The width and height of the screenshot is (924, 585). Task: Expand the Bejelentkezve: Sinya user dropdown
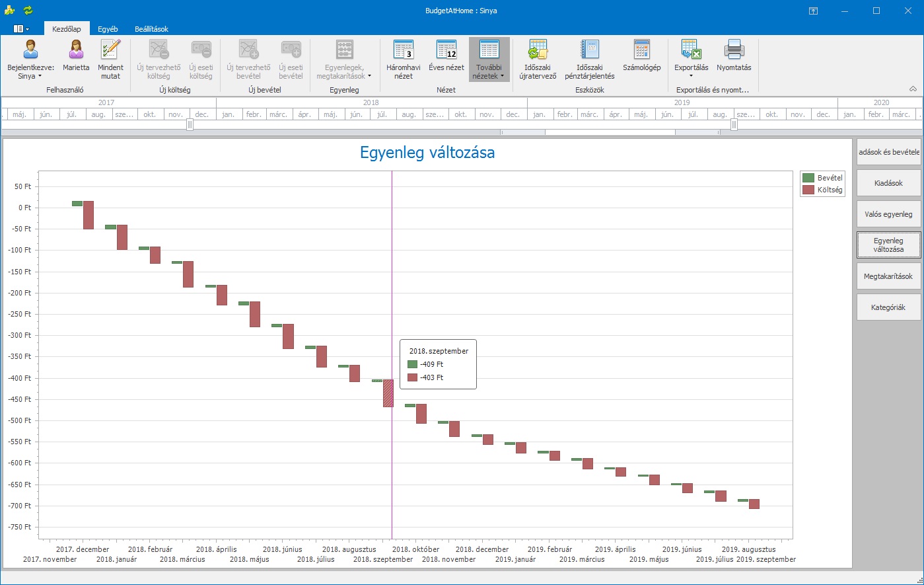tap(30, 59)
